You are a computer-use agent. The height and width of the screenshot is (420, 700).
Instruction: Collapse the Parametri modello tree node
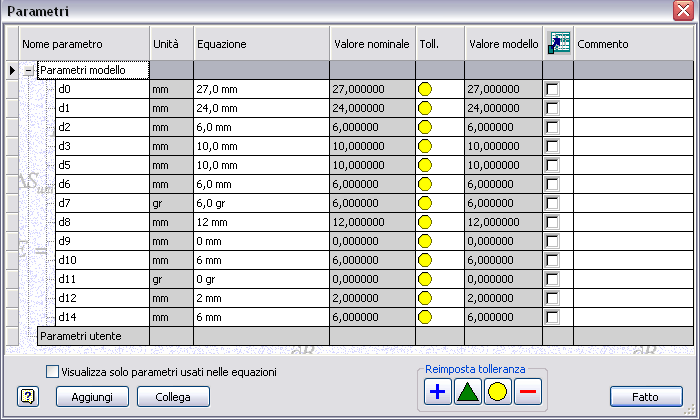(29, 70)
